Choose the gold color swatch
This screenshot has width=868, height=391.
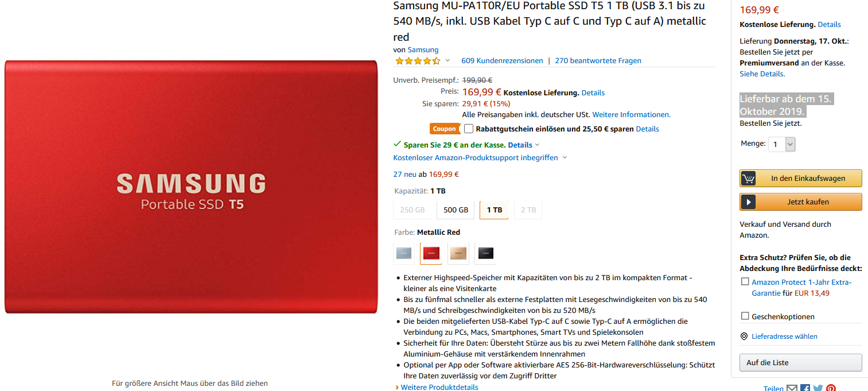click(458, 253)
